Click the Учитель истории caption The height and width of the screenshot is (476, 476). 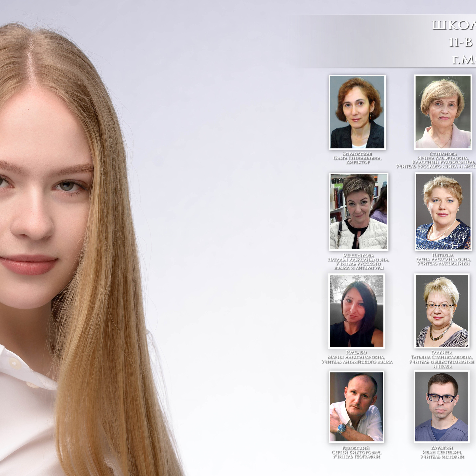pyautogui.click(x=442, y=457)
